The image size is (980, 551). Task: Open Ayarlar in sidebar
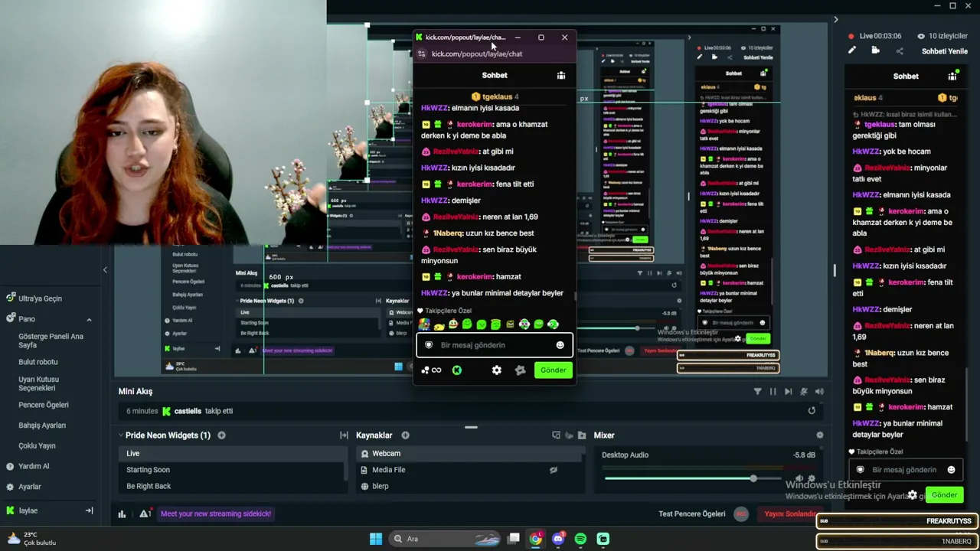point(24,487)
